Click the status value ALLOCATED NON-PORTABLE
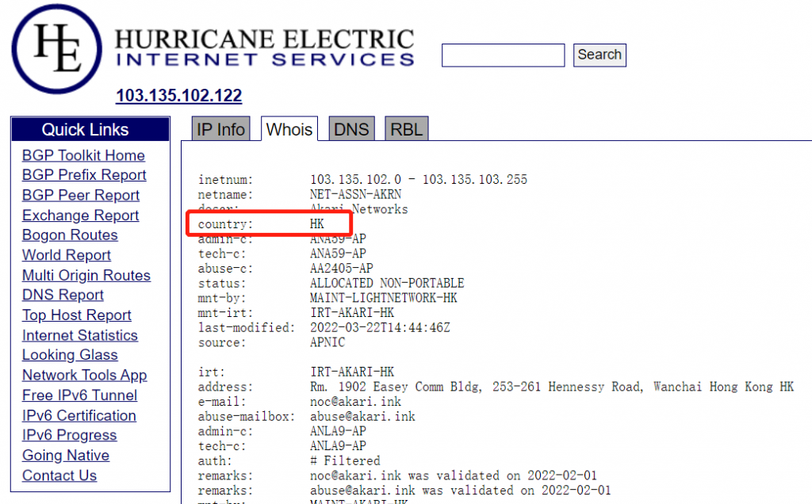812x504 pixels. pos(387,284)
